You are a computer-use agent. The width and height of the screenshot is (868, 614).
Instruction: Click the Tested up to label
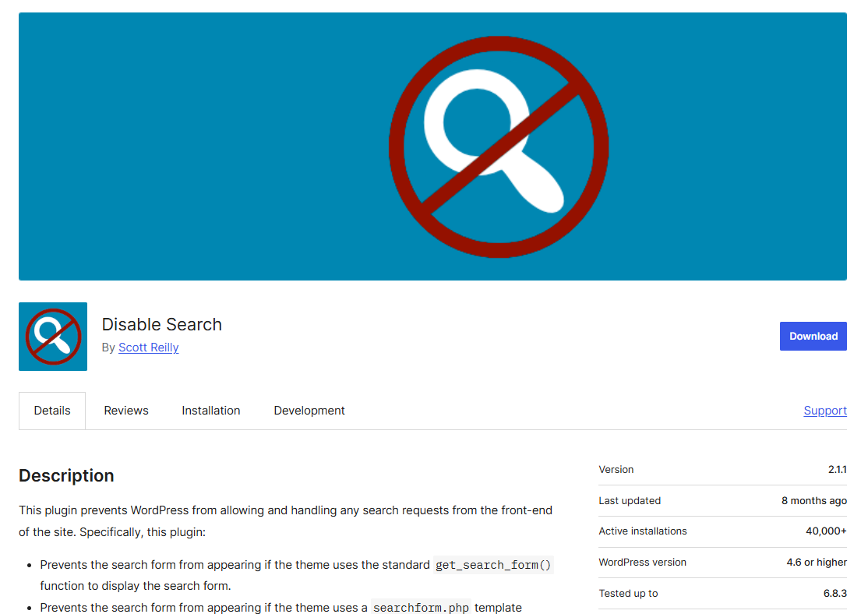[628, 594]
